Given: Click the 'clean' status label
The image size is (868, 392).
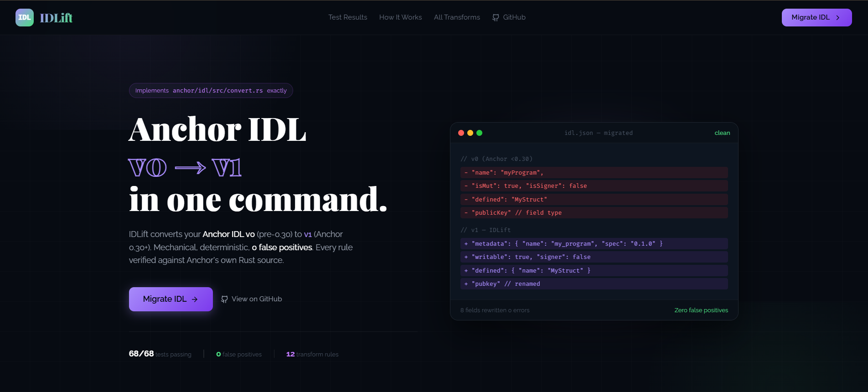Looking at the screenshot, I should [722, 133].
